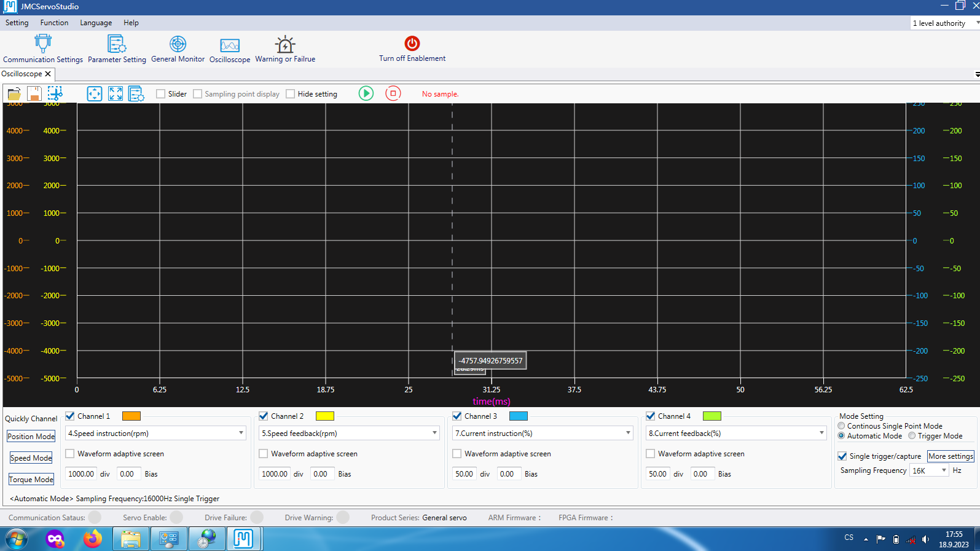Viewport: 980px width, 551px height.
Task: Open the Parameter Setting tool
Action: [117, 48]
